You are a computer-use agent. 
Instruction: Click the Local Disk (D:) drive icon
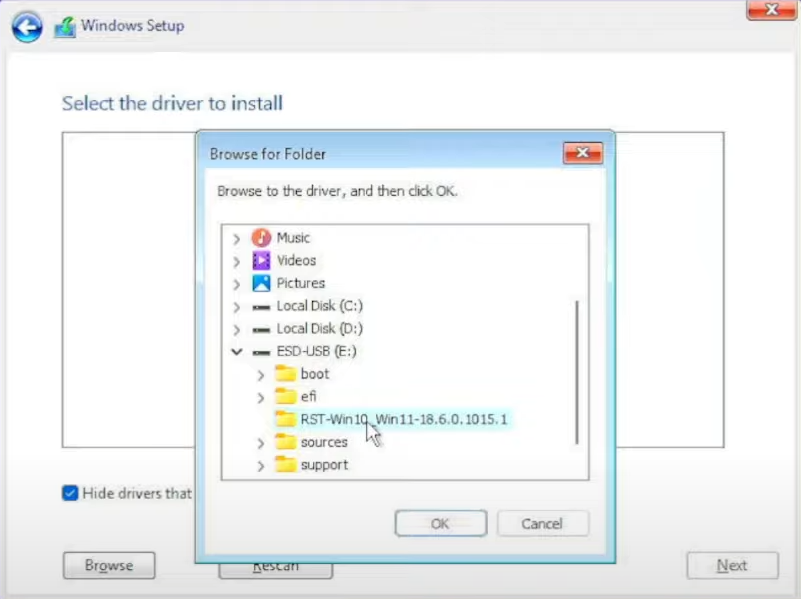pyautogui.click(x=261, y=330)
